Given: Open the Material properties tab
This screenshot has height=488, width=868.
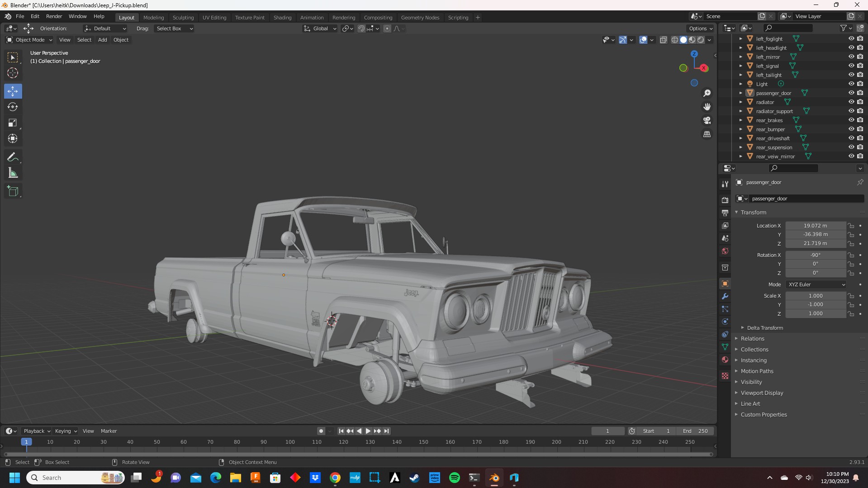Looking at the screenshot, I should [725, 360].
